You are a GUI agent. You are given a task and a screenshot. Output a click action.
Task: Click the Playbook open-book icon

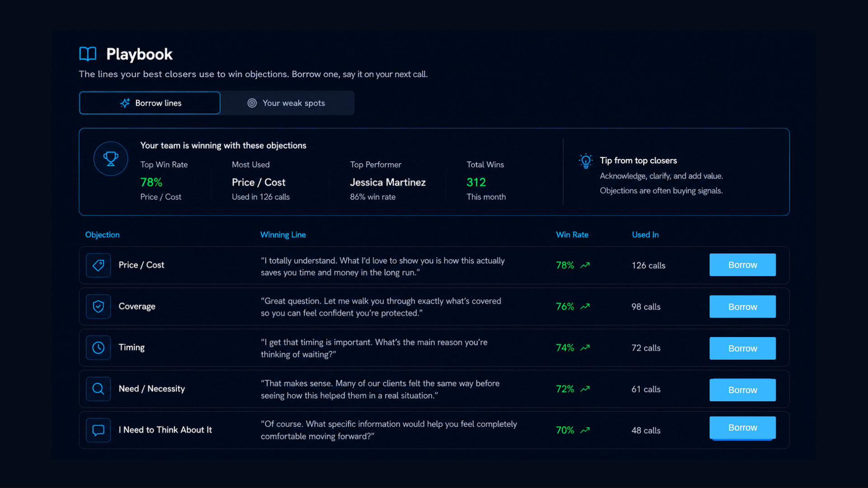point(88,54)
